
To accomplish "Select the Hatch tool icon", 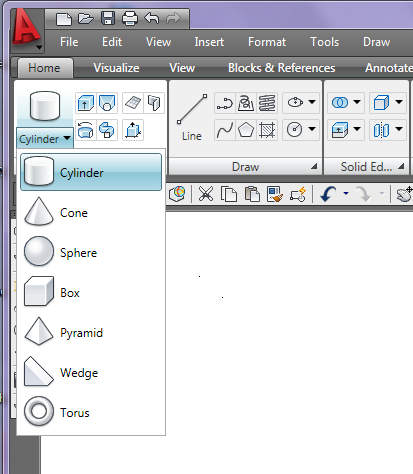I will (x=267, y=130).
